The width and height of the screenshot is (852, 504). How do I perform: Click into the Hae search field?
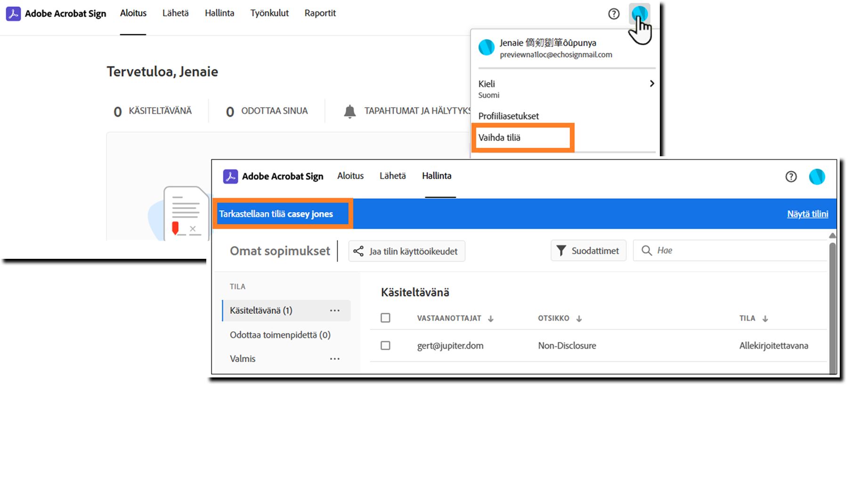coord(730,250)
